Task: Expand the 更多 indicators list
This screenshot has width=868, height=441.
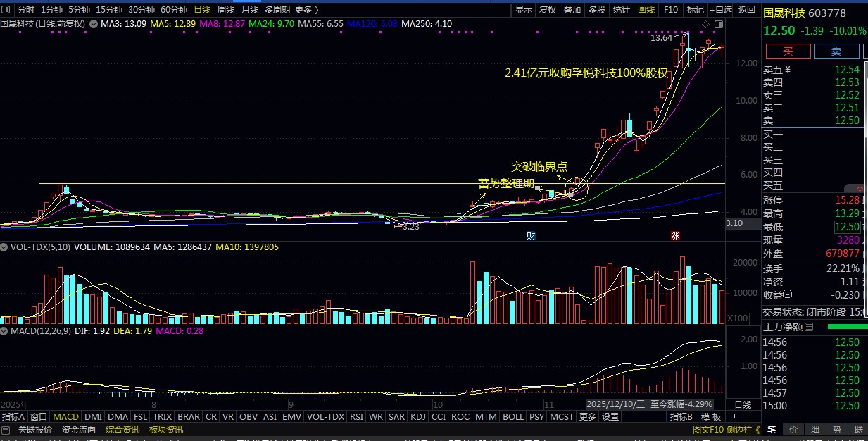Action: pos(587,417)
